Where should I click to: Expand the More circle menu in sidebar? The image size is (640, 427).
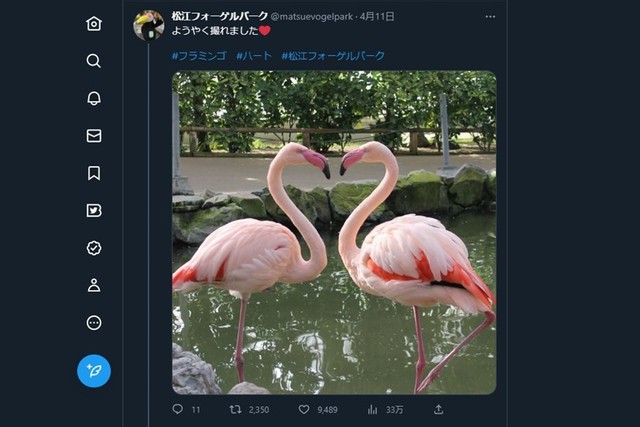(x=94, y=323)
